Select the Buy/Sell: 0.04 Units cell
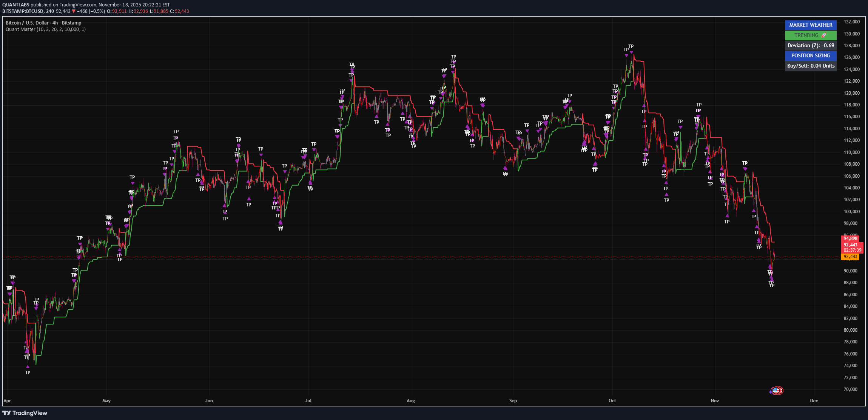This screenshot has height=420, width=868. 811,66
